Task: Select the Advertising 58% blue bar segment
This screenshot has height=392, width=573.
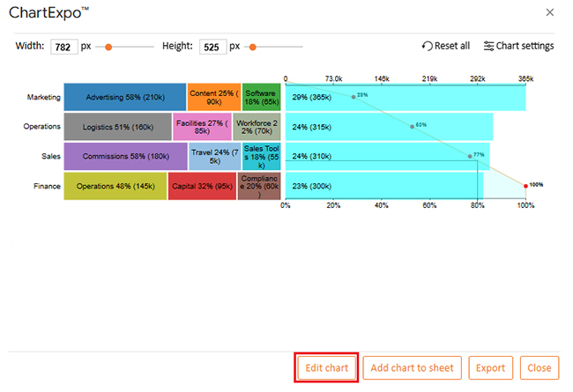Action: click(x=124, y=97)
